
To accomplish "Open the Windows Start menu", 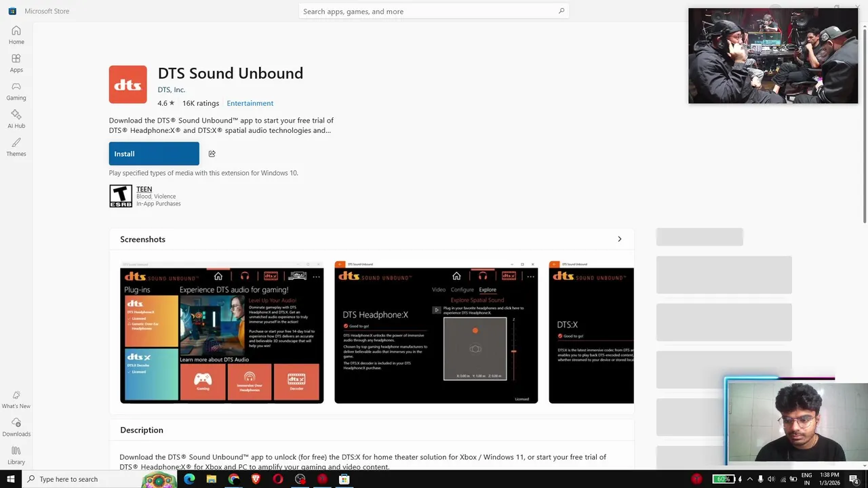I will [x=11, y=479].
